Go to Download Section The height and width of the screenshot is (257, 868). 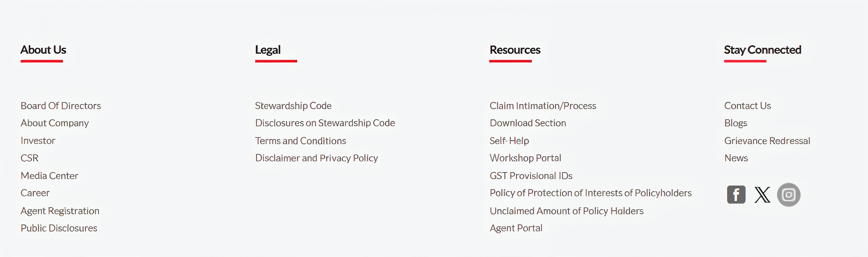pos(528,123)
